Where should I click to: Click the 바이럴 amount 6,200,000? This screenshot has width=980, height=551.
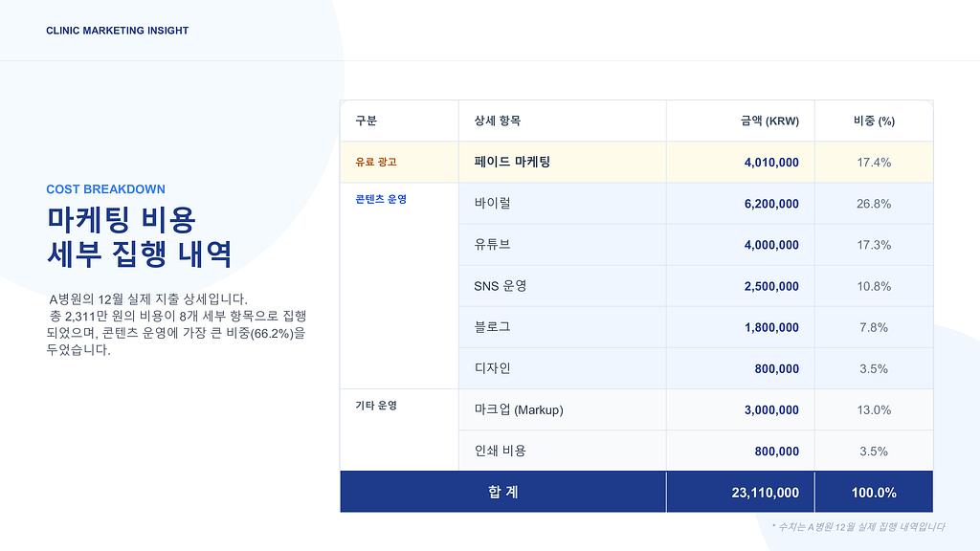click(770, 204)
